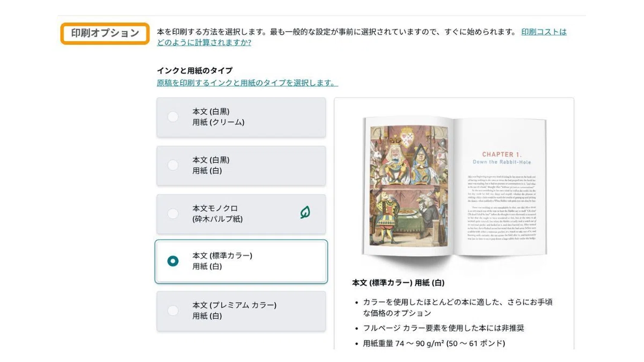Choose 本文モノクロ (砕木パルプ紙) radio option
Viewport: 644px width, 362px height.
pyautogui.click(x=173, y=213)
